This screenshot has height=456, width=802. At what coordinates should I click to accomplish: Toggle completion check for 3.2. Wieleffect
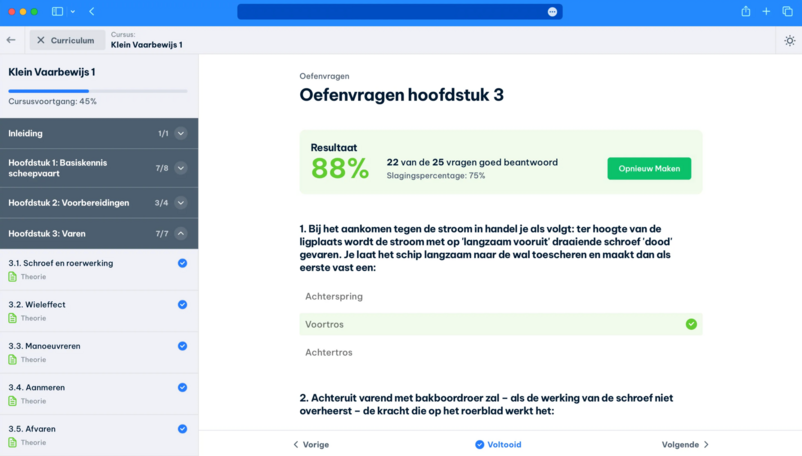[x=182, y=305]
